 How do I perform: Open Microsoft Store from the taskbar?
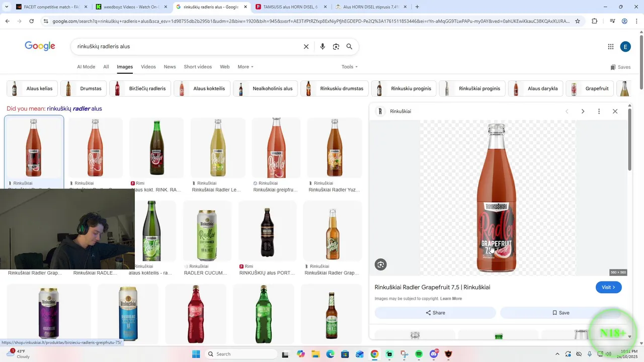tap(345, 354)
